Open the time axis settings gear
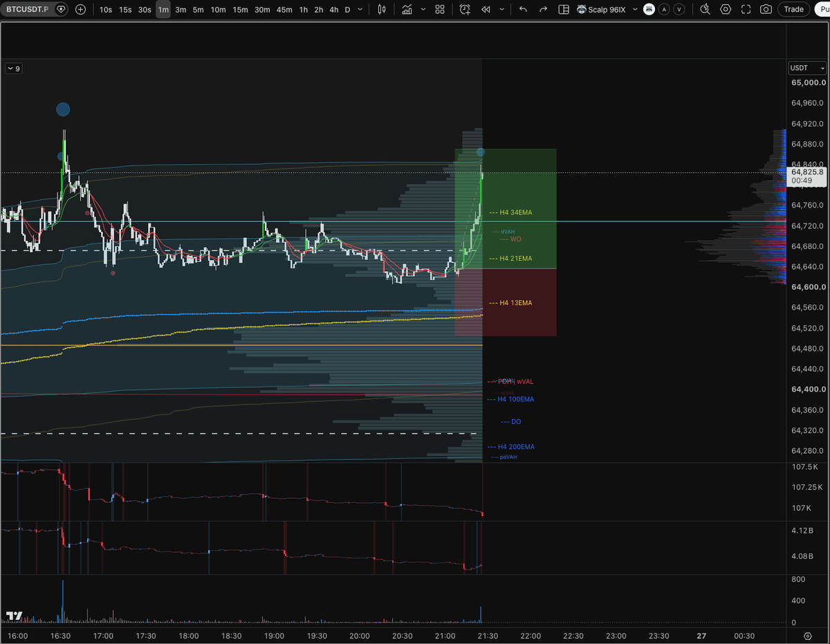The width and height of the screenshot is (830, 644). [807, 636]
